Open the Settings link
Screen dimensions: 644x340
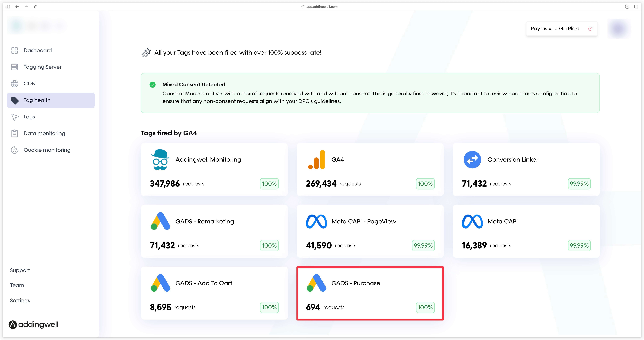coord(20,301)
